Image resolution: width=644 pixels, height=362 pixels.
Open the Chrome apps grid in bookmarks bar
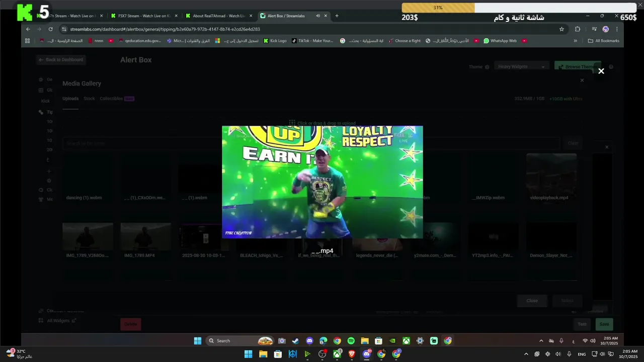pyautogui.click(x=27, y=41)
